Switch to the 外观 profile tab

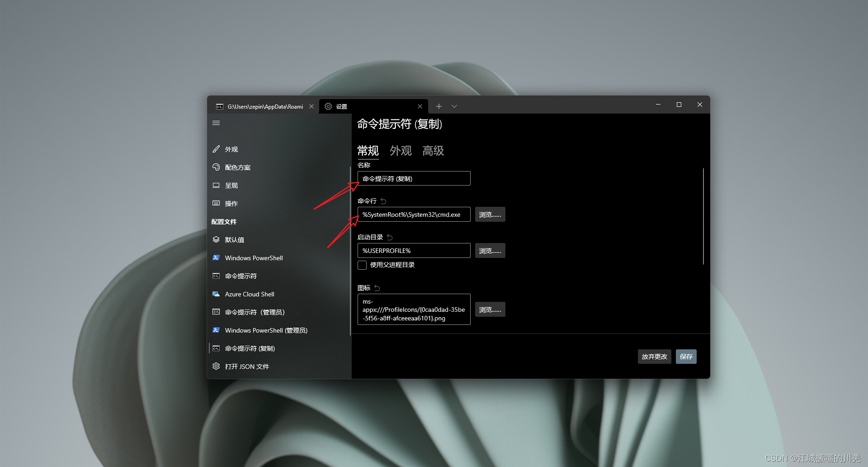[x=401, y=151]
